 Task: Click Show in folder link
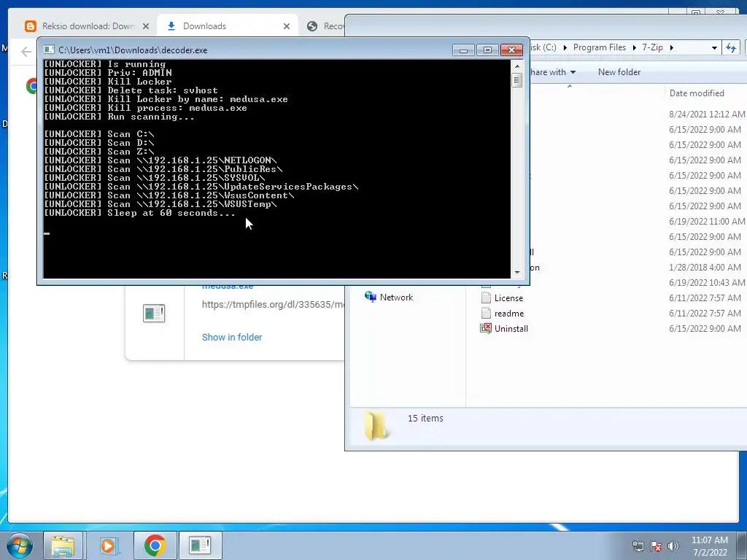231,337
